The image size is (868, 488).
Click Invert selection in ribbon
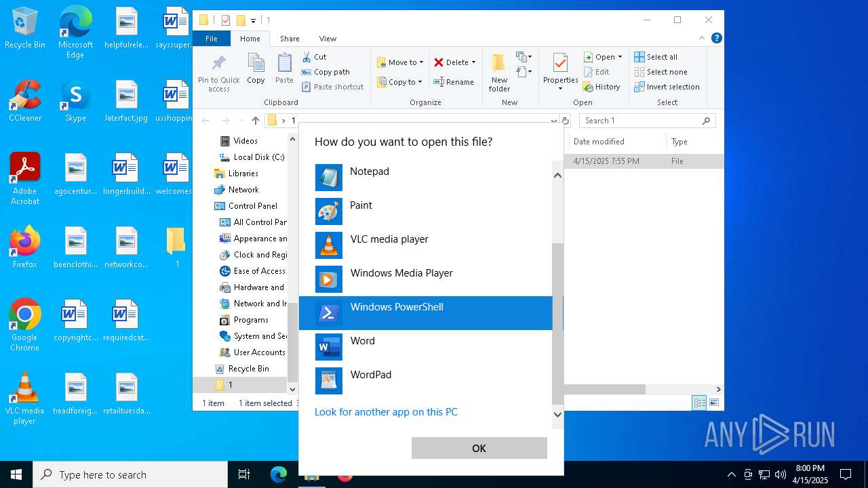(667, 87)
